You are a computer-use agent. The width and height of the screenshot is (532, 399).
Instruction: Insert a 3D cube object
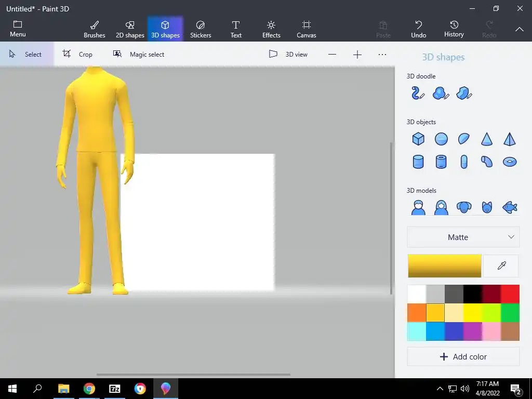point(418,139)
